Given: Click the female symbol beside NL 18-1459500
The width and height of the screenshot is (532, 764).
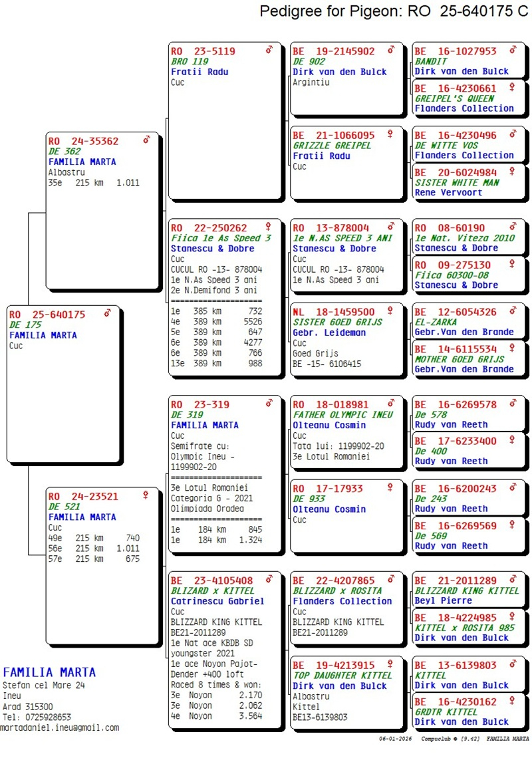Looking at the screenshot, I should click(x=391, y=311).
